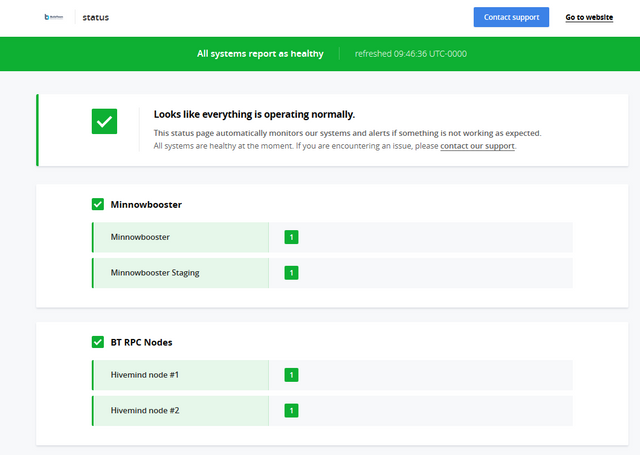Open the Go to website link

coord(589,17)
